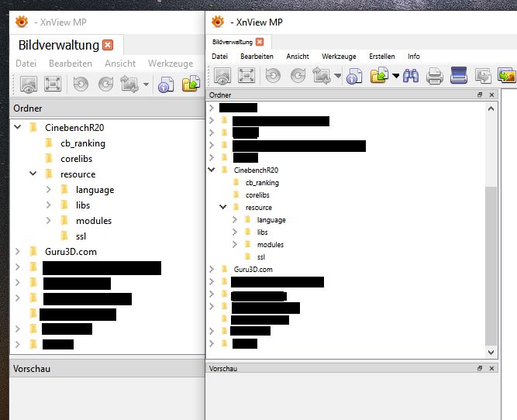Open Werkzeuge menu in right window
This screenshot has height=420, width=517.
coord(339,57)
